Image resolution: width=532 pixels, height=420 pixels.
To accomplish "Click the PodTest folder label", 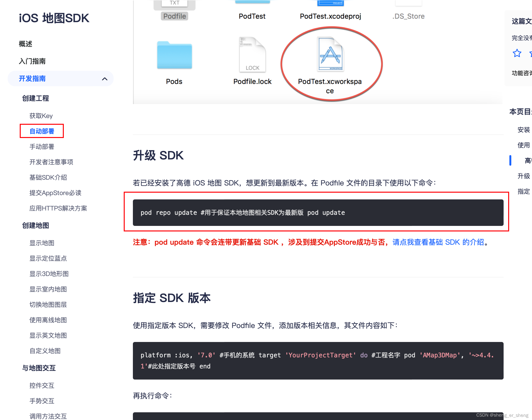I will (252, 16).
